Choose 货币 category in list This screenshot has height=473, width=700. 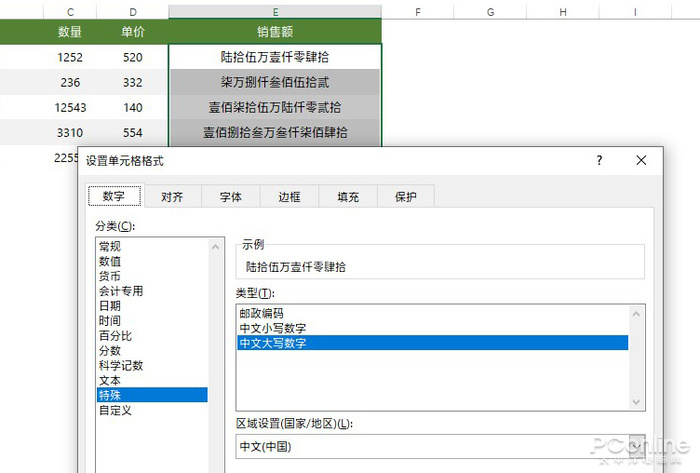(x=110, y=276)
